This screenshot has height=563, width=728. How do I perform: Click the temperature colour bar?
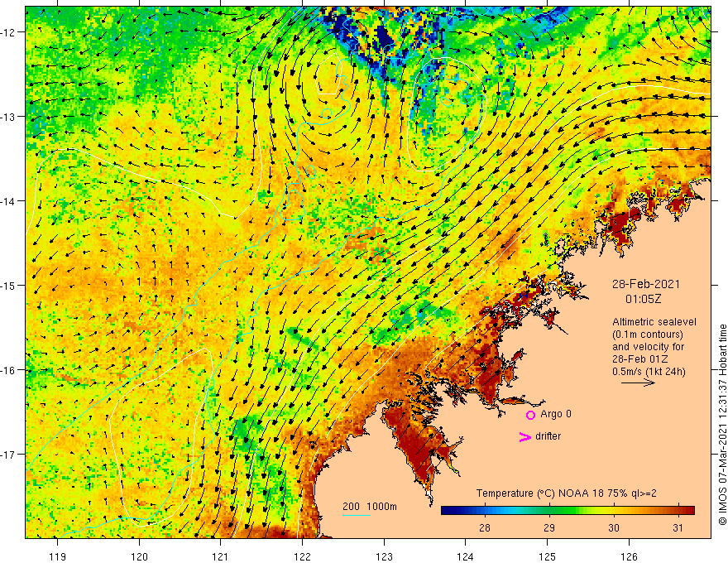point(568,511)
